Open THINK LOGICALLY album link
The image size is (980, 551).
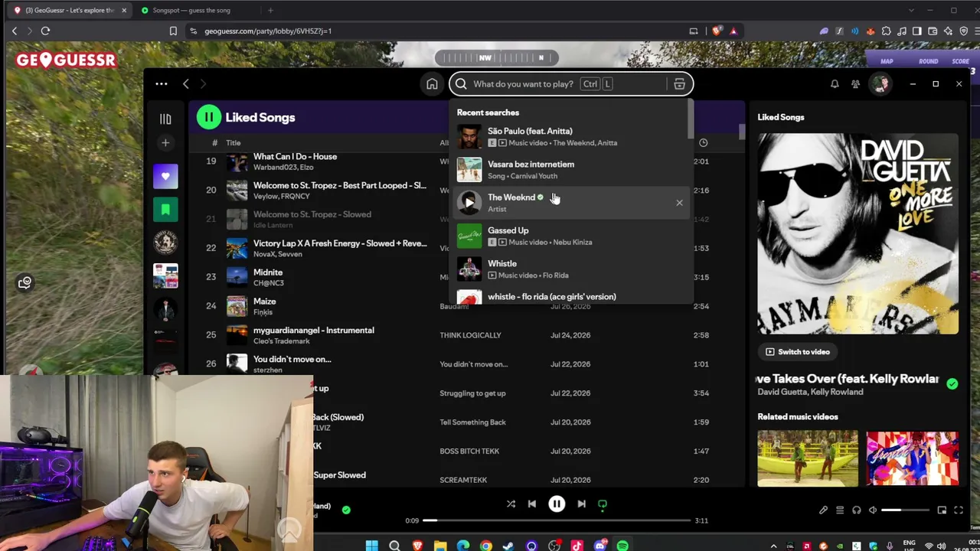[470, 335]
